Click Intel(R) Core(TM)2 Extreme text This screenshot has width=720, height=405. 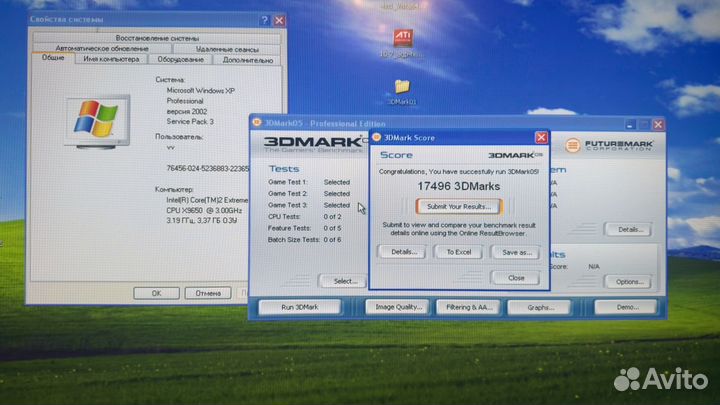pyautogui.click(x=207, y=200)
